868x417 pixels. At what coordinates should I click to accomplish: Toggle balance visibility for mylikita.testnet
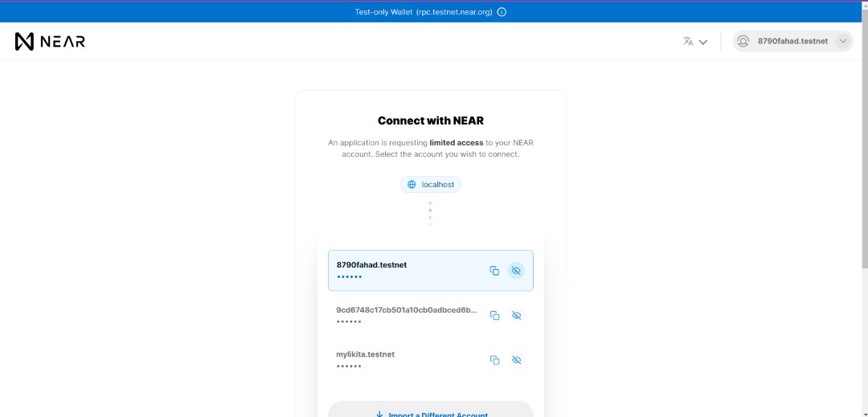(517, 360)
